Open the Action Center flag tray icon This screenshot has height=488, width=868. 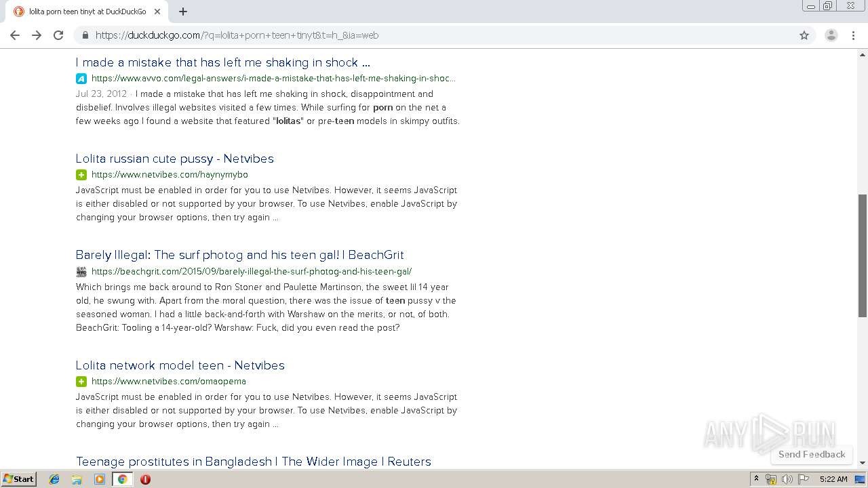[804, 479]
